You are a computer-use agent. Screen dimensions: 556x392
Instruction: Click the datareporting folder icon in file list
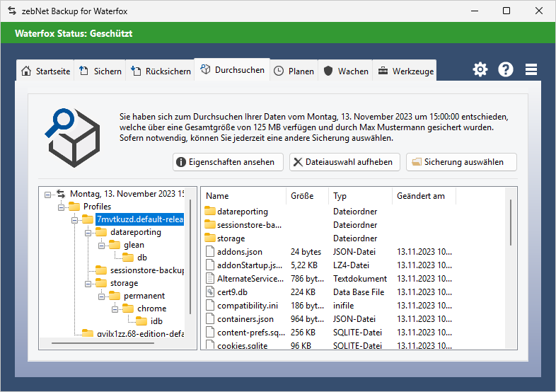pos(210,212)
